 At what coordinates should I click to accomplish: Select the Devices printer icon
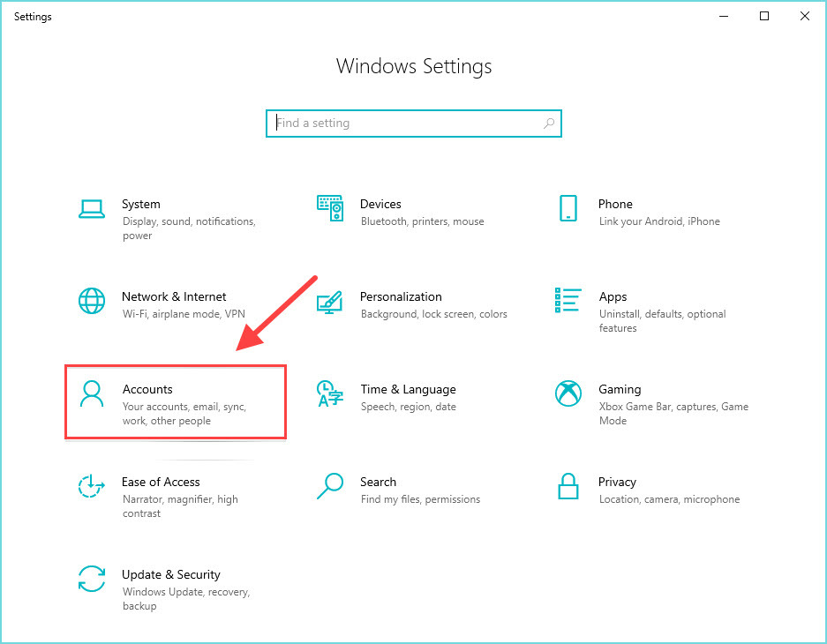329,210
